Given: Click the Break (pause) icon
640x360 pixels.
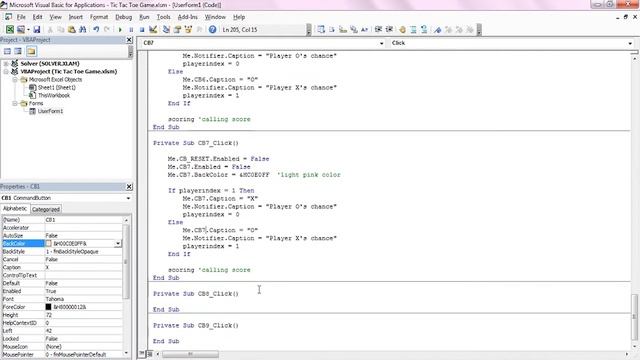Looking at the screenshot, I should pos(131,29).
